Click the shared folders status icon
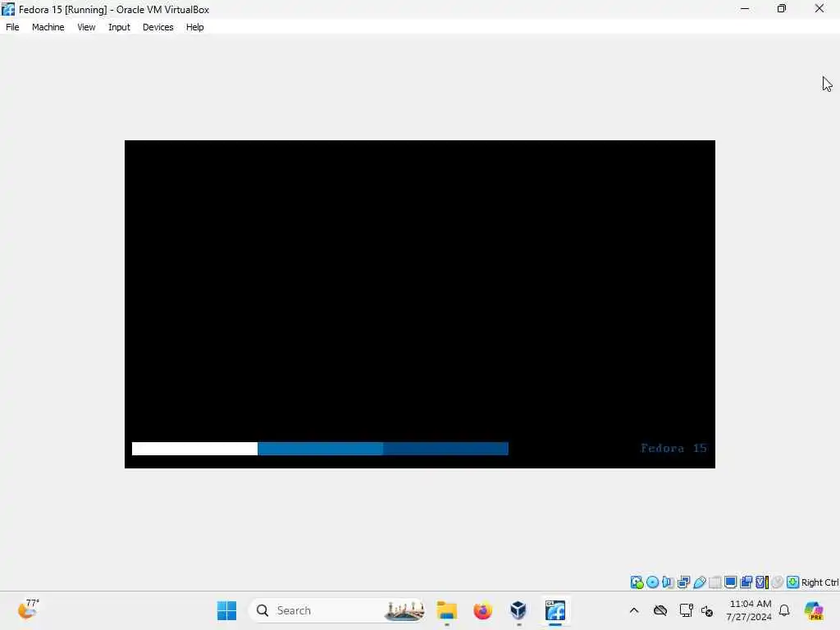This screenshot has height=630, width=840. (714, 582)
